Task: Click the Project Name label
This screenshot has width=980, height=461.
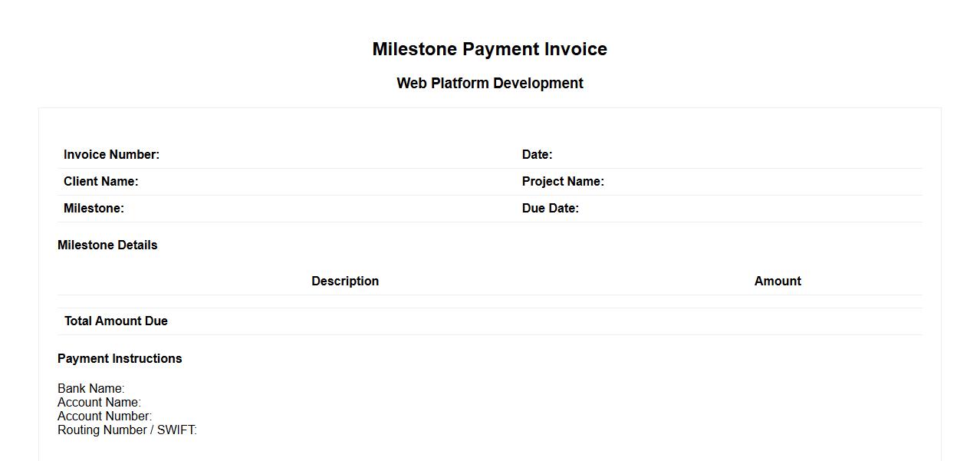Action: click(x=563, y=182)
